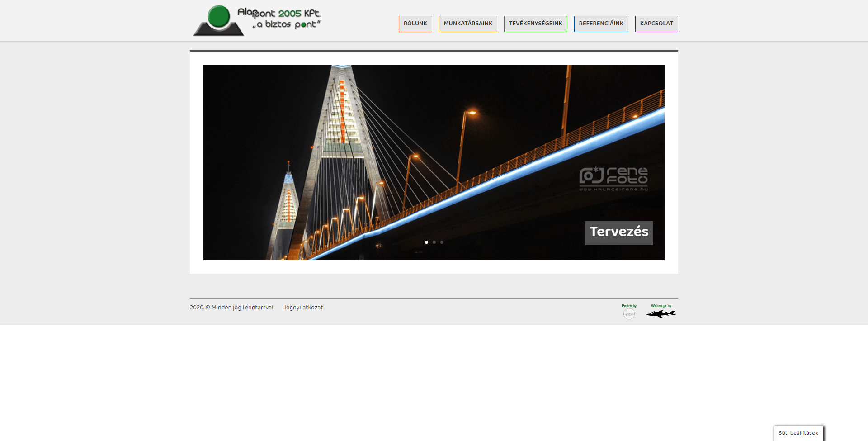Open Süti beállítások cookie settings
The height and width of the screenshot is (441, 868).
click(798, 433)
